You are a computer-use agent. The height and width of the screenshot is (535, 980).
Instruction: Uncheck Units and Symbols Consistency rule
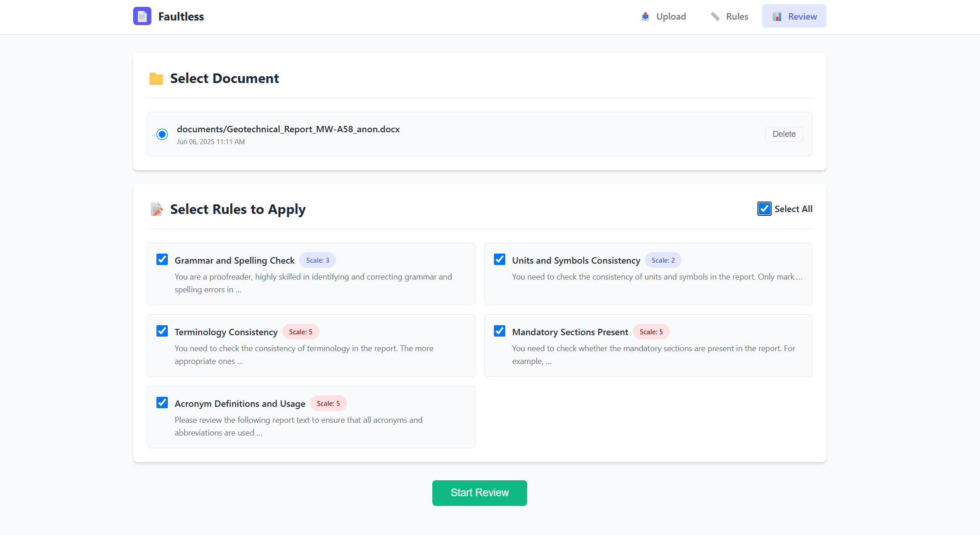pos(499,260)
